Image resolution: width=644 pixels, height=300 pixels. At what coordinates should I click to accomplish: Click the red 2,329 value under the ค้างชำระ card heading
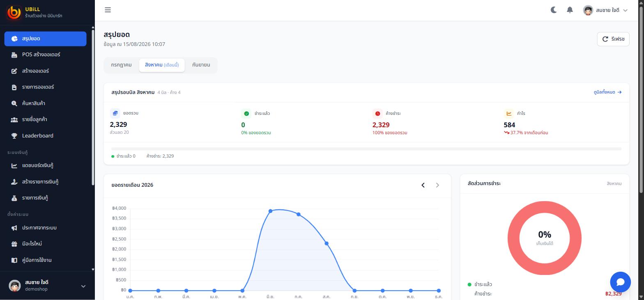point(381,125)
